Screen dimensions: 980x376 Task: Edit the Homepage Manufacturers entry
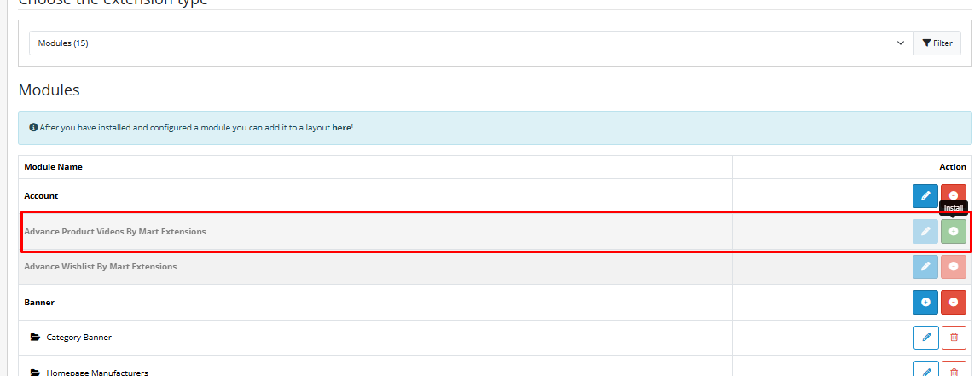tap(925, 370)
